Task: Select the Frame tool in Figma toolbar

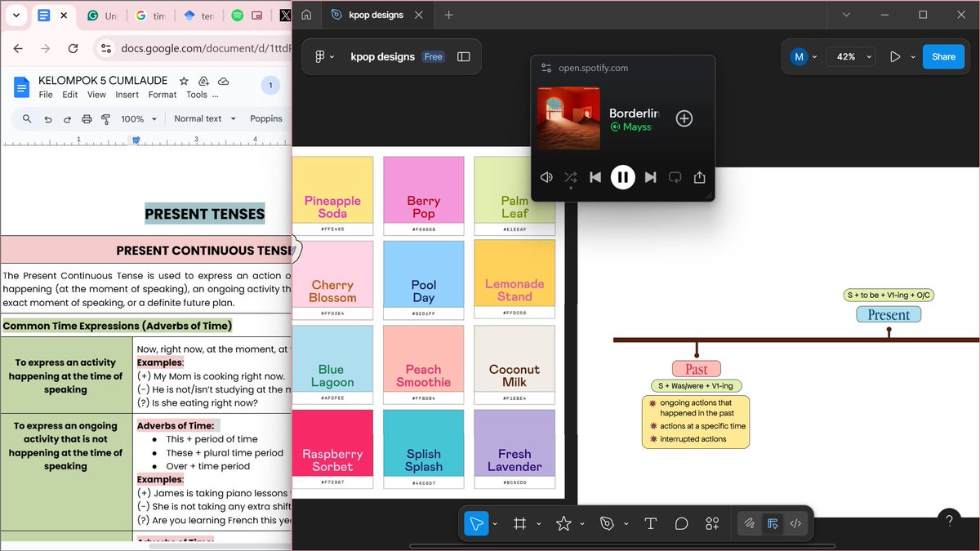Action: click(519, 524)
